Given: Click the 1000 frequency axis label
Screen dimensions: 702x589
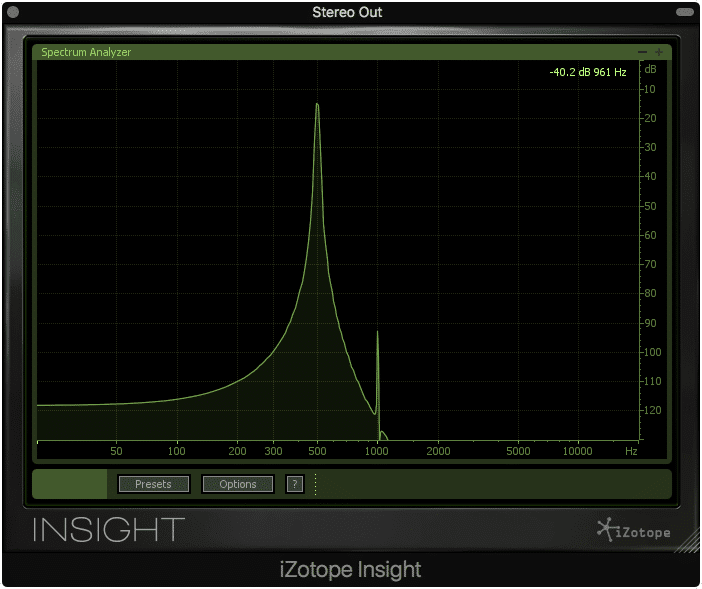Looking at the screenshot, I should pyautogui.click(x=377, y=451).
